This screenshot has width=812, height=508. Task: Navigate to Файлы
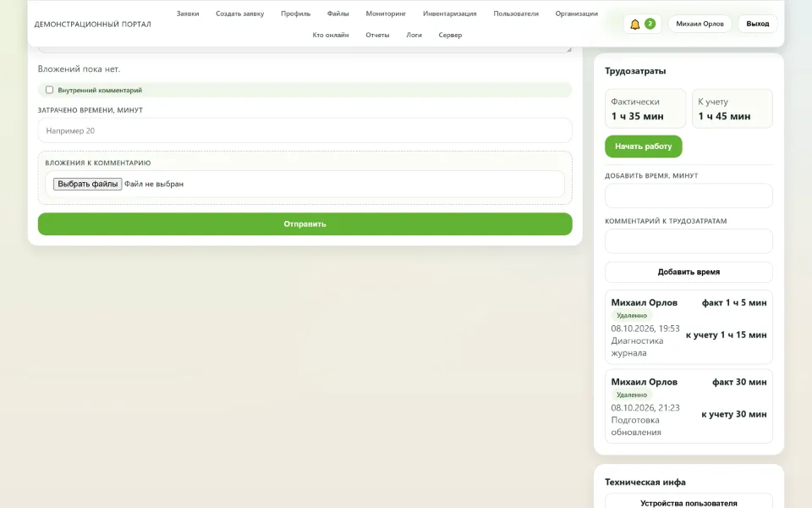[338, 14]
